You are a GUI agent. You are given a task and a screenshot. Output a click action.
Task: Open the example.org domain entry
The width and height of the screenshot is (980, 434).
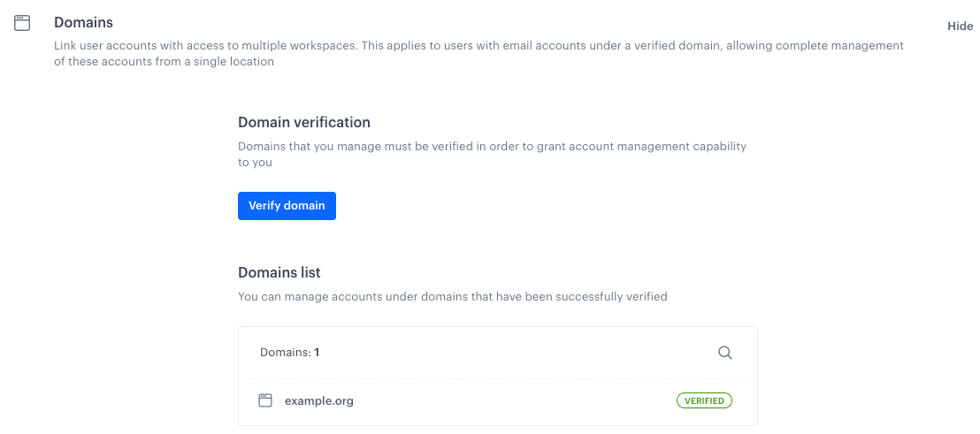[318, 401]
